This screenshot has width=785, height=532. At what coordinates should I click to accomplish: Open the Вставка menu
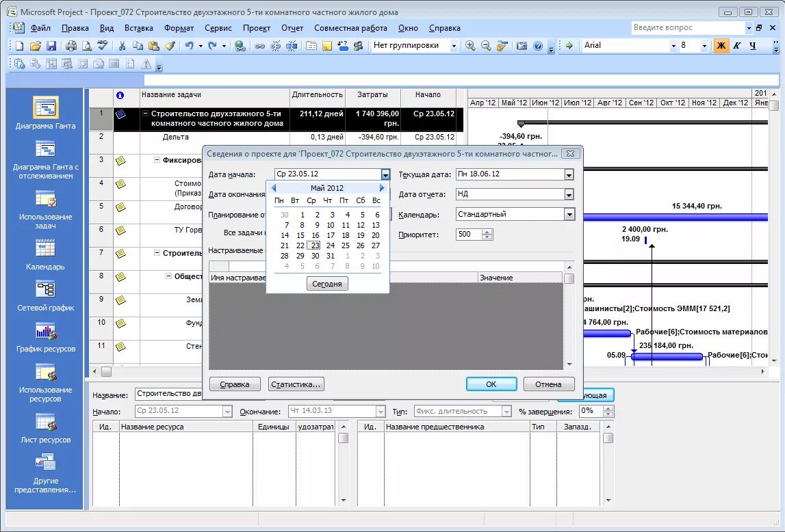(139, 28)
